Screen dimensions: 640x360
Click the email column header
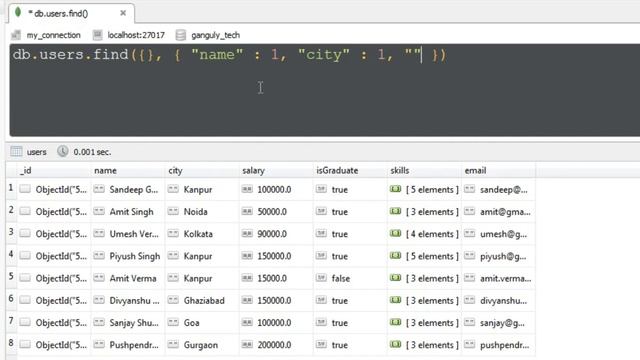coord(498,171)
